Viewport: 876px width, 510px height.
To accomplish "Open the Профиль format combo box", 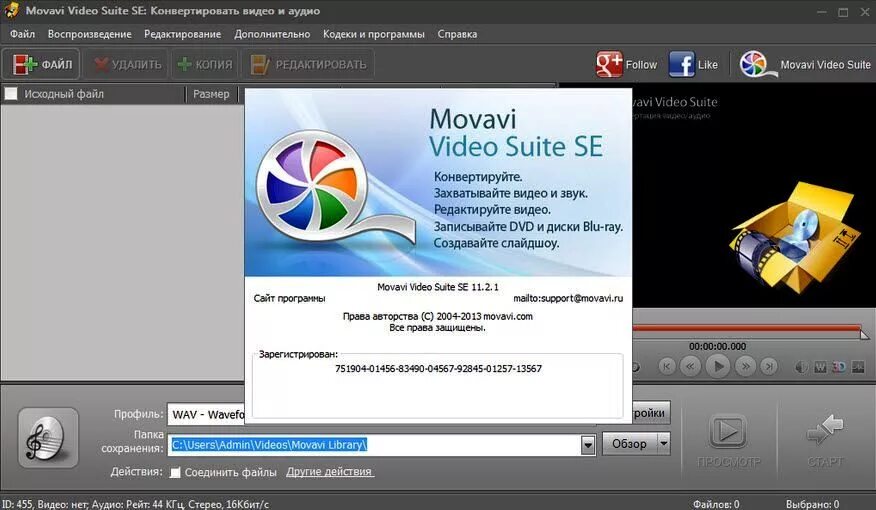I will [x=207, y=414].
